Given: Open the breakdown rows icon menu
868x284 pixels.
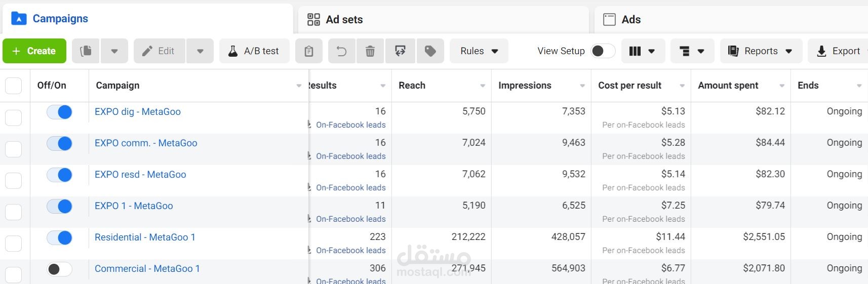Looking at the screenshot, I should pyautogui.click(x=692, y=51).
